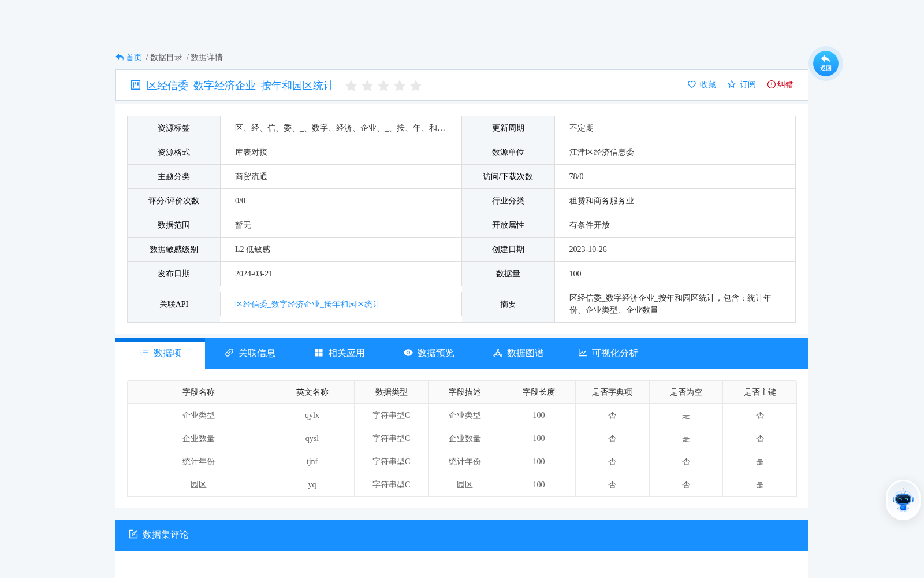Viewport: 924px width, 578px height.
Task: Open the 可视化分析 tab
Action: pyautogui.click(x=608, y=353)
